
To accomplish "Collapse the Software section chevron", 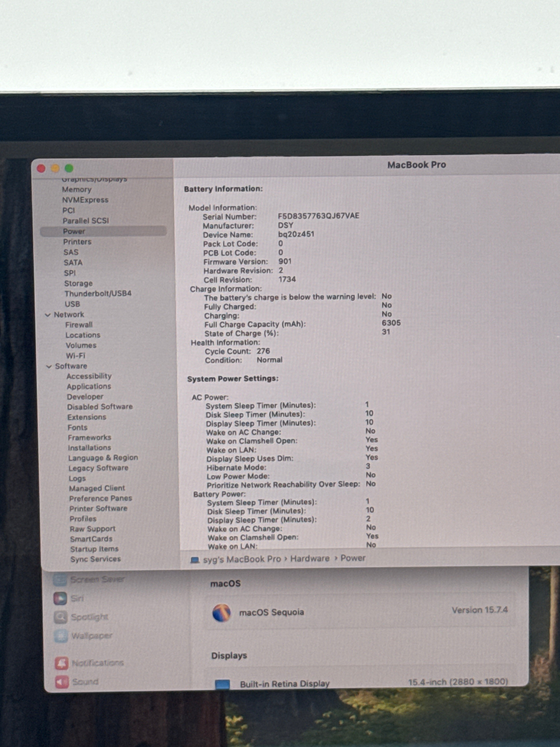I will tap(49, 366).
